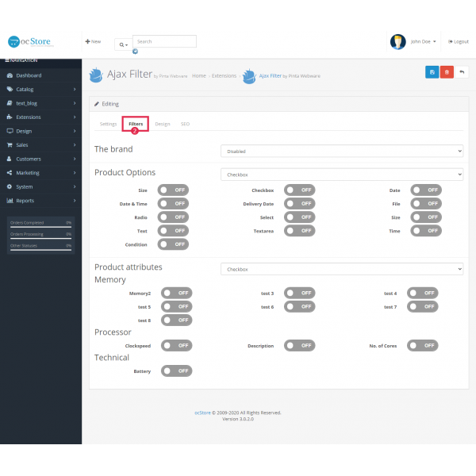Click the back arrow button
This screenshot has height=476, width=476.
(x=462, y=72)
